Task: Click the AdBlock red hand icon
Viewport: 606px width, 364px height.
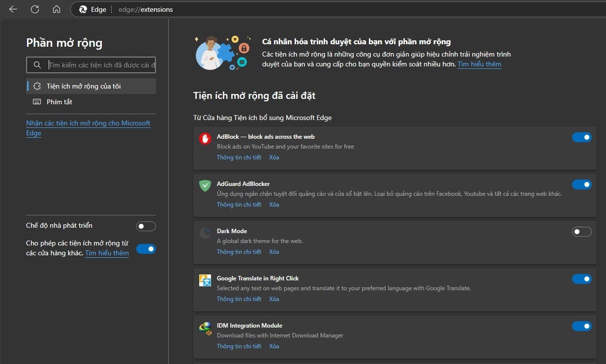Action: (x=205, y=139)
